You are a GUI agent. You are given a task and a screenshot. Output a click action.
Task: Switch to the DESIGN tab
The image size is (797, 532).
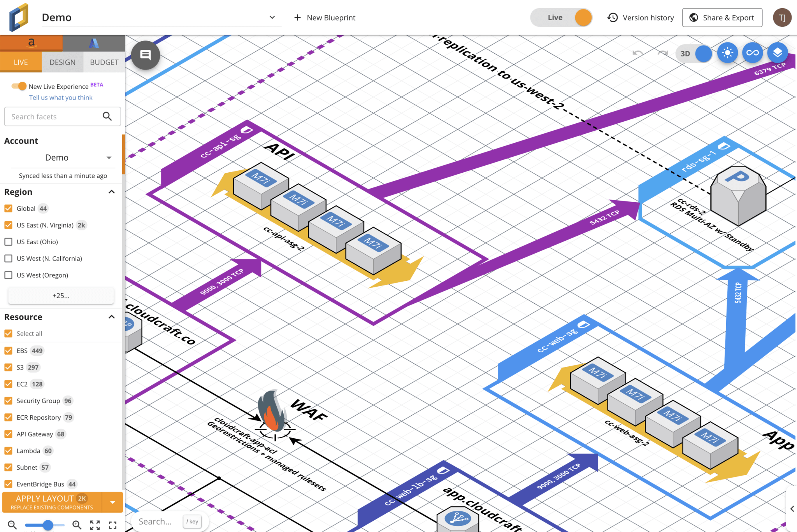[62, 62]
